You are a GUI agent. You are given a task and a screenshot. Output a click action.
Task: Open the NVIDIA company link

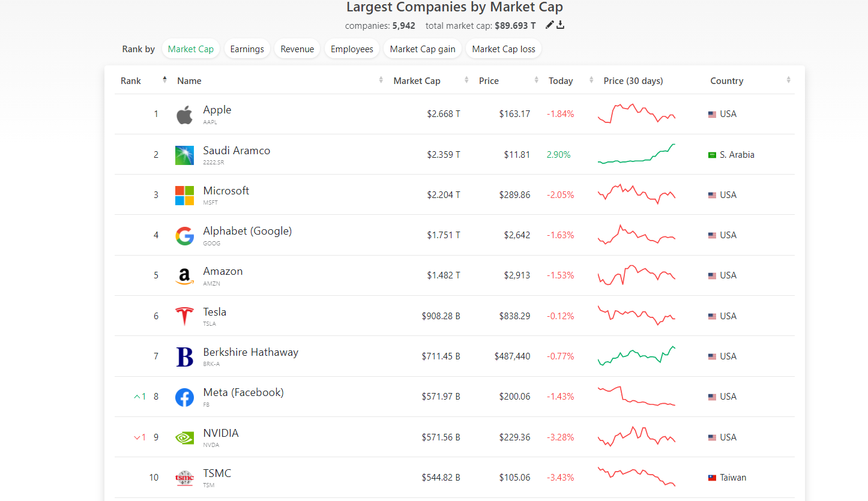(x=221, y=433)
